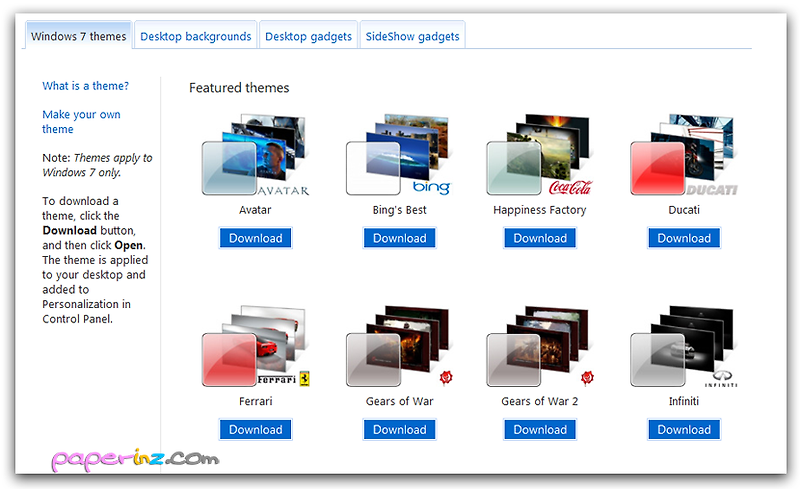Viewport: 800px width, 489px height.
Task: Download the Avatar theme
Action: pos(256,238)
